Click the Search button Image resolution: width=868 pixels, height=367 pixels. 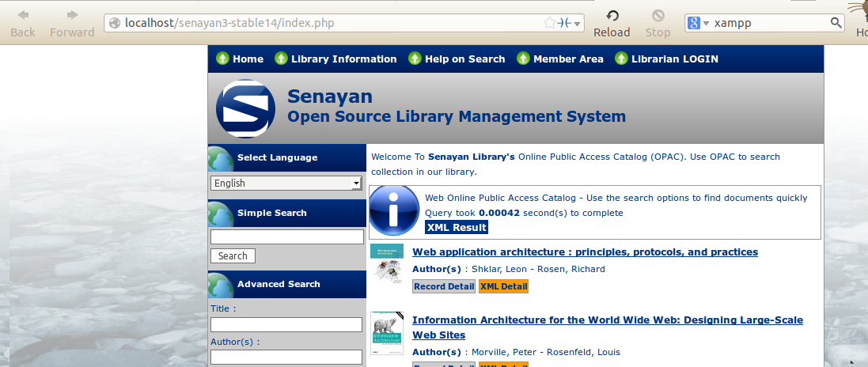(233, 255)
